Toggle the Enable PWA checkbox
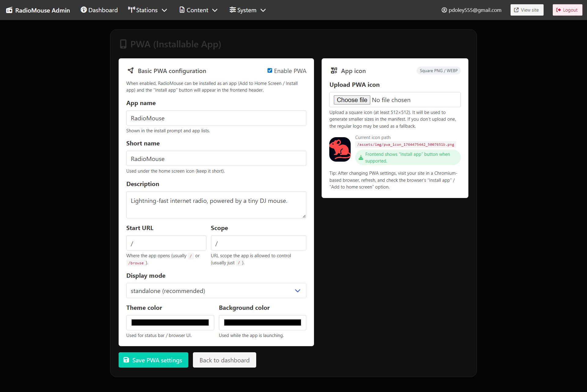 pos(270,71)
